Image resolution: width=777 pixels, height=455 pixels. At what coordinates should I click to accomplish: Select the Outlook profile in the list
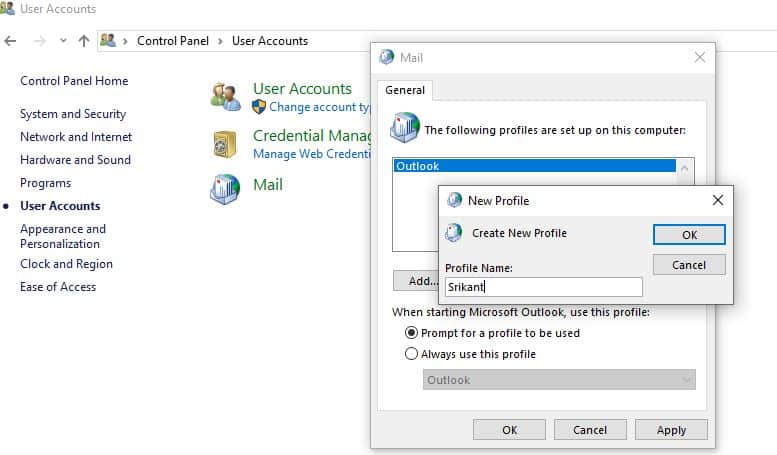534,166
